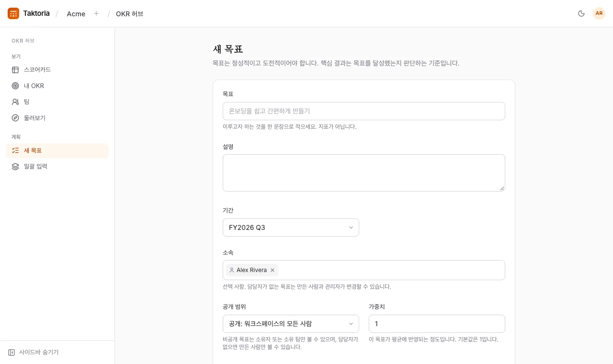Remove Alex Rivera from 소속 field
The height and width of the screenshot is (364, 613).
point(272,270)
